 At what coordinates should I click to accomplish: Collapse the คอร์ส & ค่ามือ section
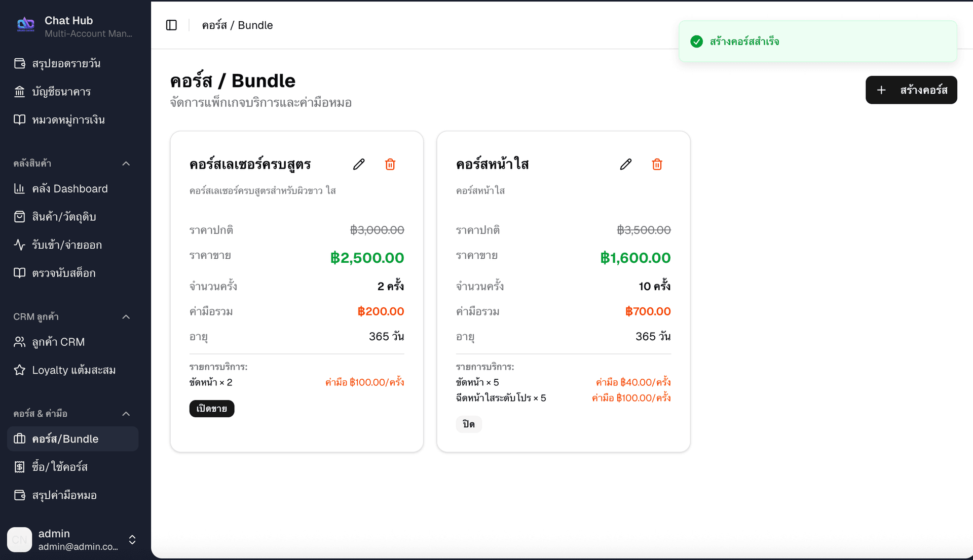(126, 414)
